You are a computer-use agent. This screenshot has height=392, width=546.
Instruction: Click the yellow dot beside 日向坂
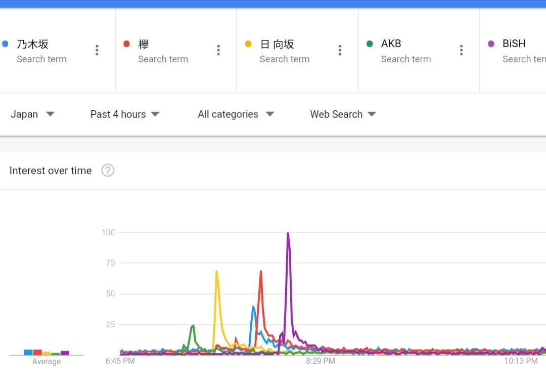(248, 44)
